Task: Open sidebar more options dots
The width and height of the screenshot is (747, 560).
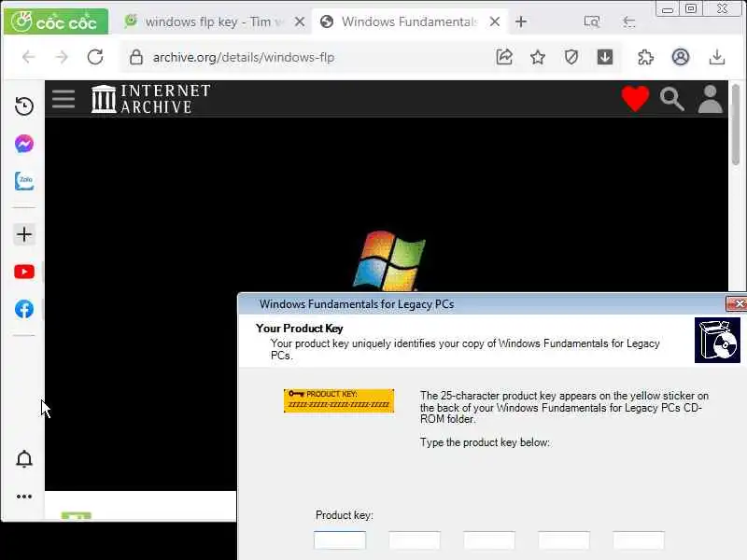Action: [24, 497]
